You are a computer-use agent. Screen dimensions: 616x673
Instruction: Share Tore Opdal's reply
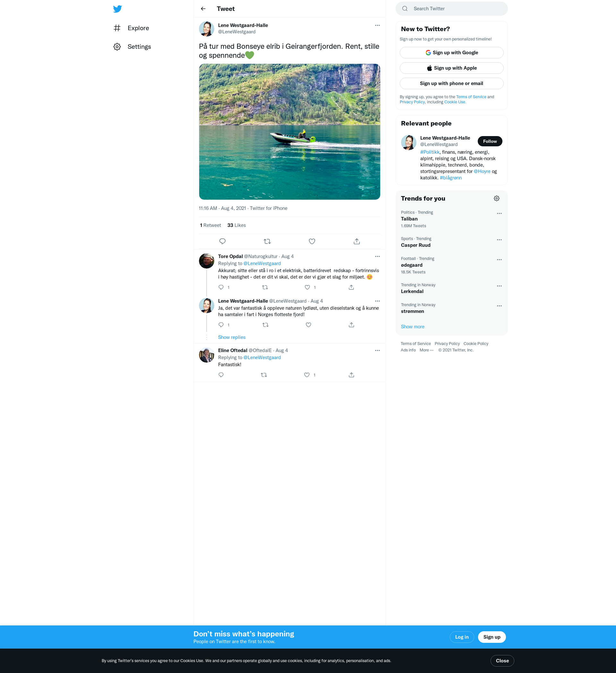coord(351,287)
